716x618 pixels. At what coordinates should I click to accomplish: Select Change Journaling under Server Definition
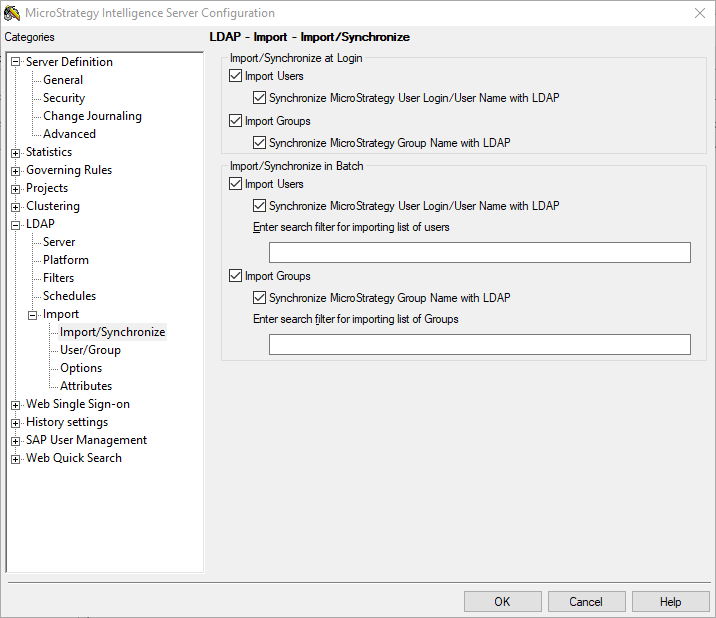click(92, 116)
